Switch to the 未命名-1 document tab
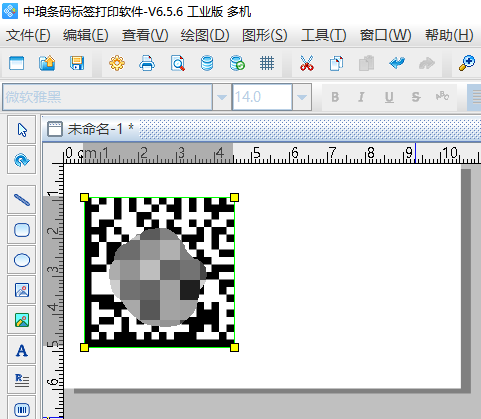This screenshot has width=481, height=419. (91, 129)
